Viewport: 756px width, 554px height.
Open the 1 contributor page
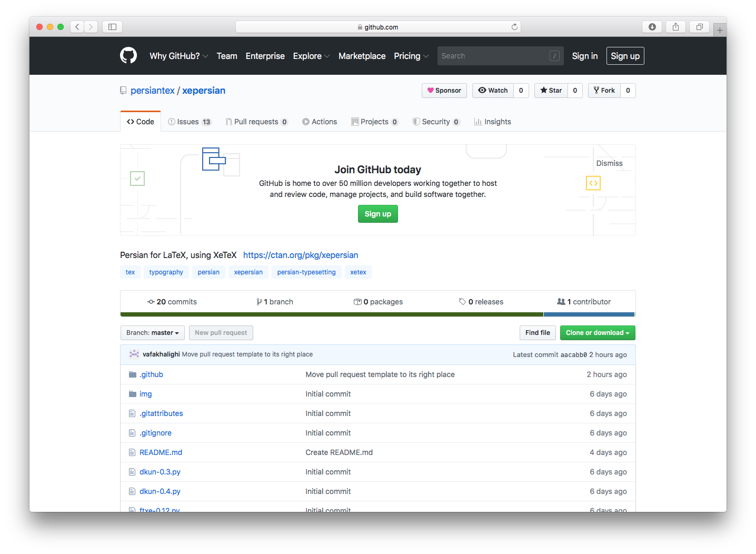[x=584, y=302]
